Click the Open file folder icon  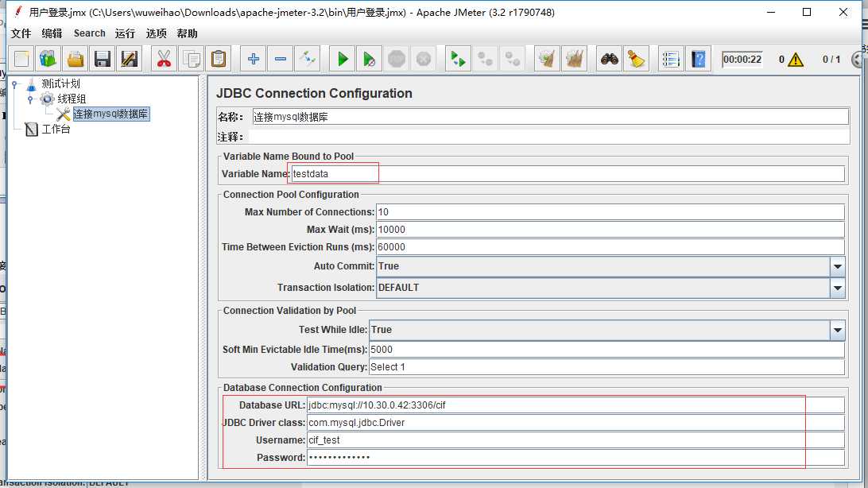coord(76,59)
